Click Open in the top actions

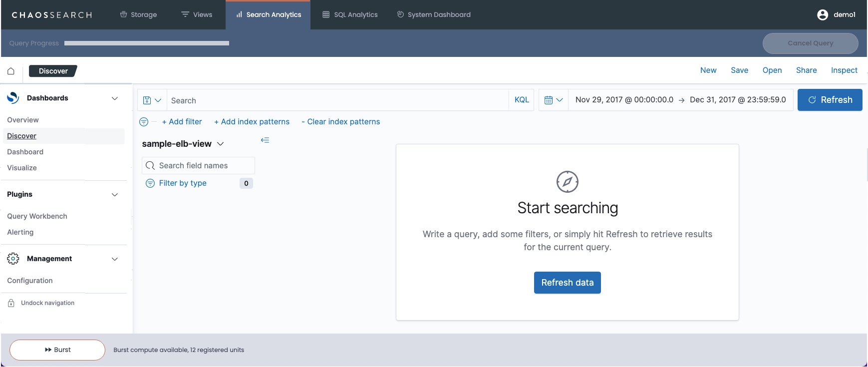coord(772,70)
